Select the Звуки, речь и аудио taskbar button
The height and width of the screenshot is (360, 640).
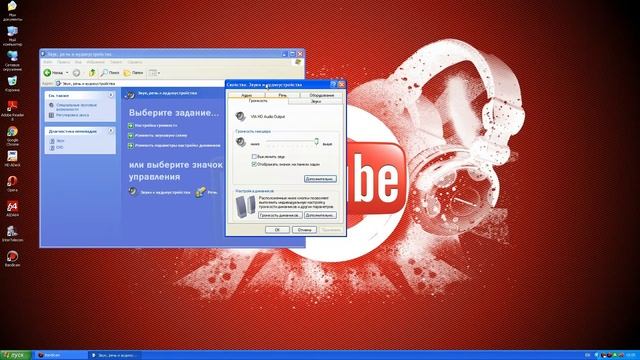click(x=115, y=355)
